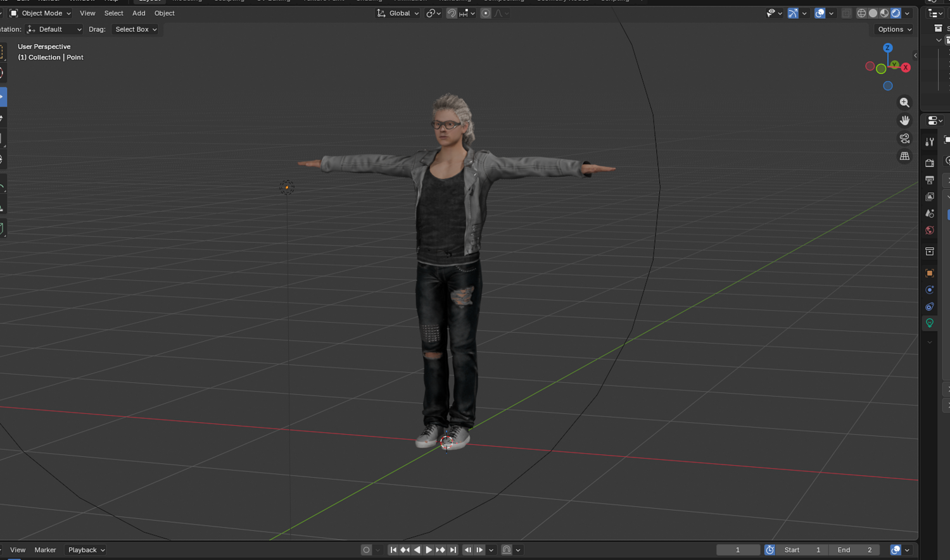Open the Object Mode dropdown
The width and height of the screenshot is (950, 560).
click(x=41, y=13)
